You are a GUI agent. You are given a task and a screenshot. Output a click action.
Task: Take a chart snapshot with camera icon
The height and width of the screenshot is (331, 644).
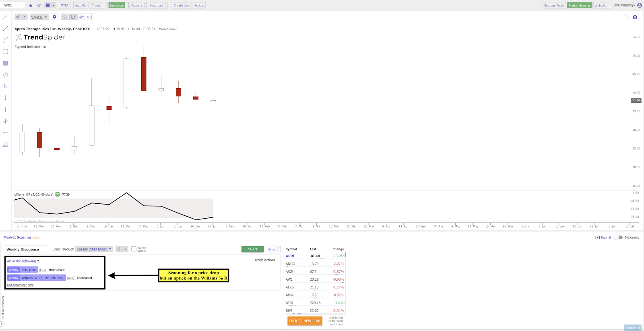click(635, 17)
